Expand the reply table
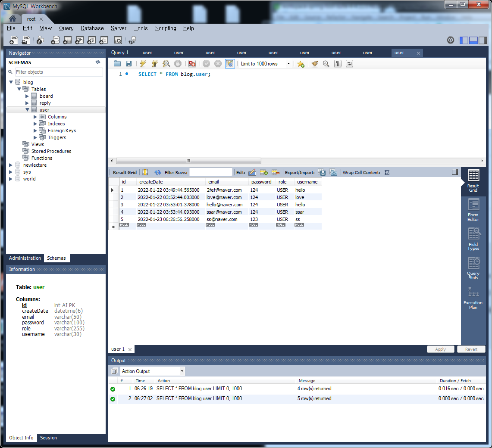This screenshot has width=492, height=448. coord(27,103)
